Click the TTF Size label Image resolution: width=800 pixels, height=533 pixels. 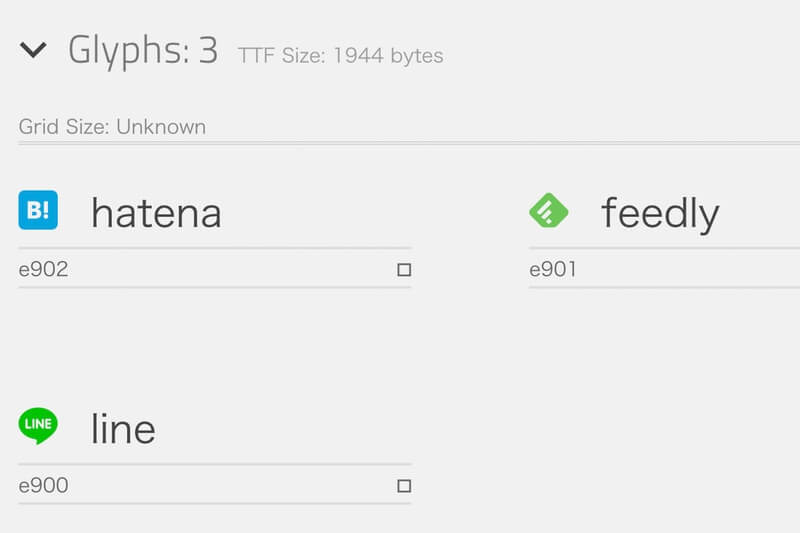point(282,56)
